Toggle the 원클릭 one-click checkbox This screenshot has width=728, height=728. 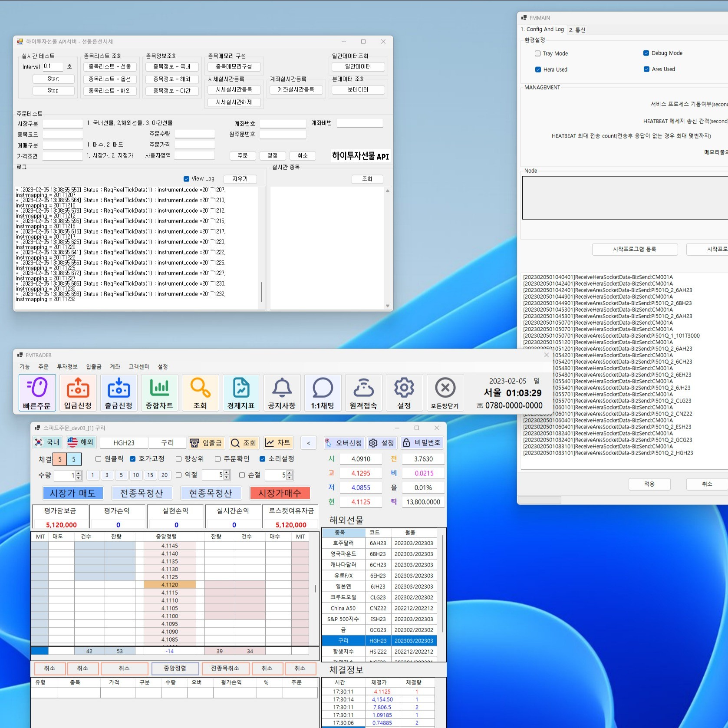point(99,459)
